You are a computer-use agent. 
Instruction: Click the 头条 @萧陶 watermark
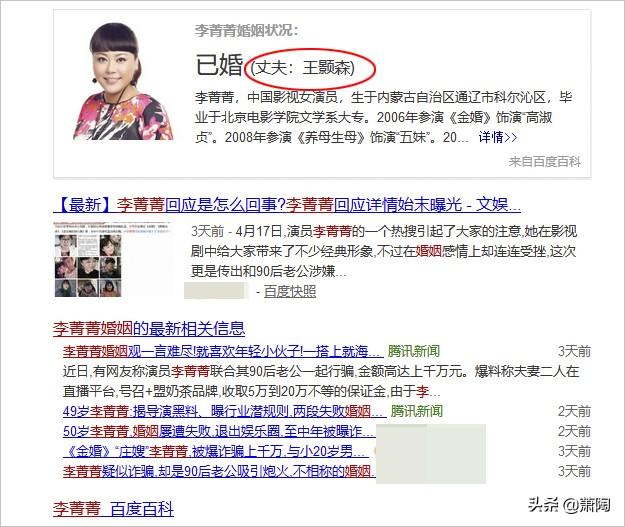tap(569, 505)
